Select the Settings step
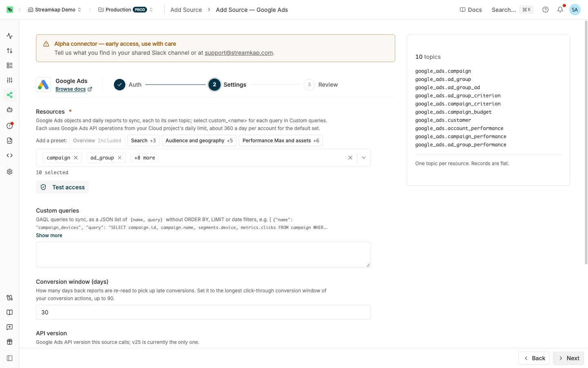The image size is (588, 368). (227, 85)
